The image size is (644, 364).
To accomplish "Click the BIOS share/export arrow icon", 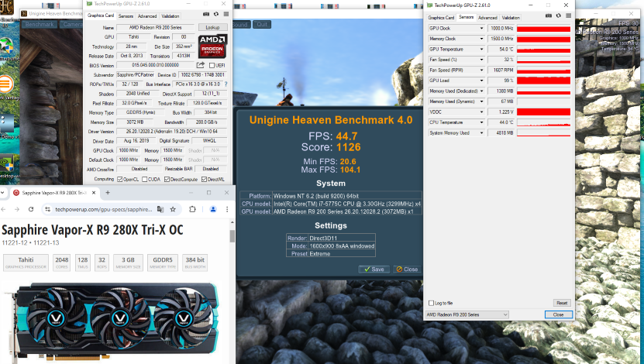I will pyautogui.click(x=201, y=65).
